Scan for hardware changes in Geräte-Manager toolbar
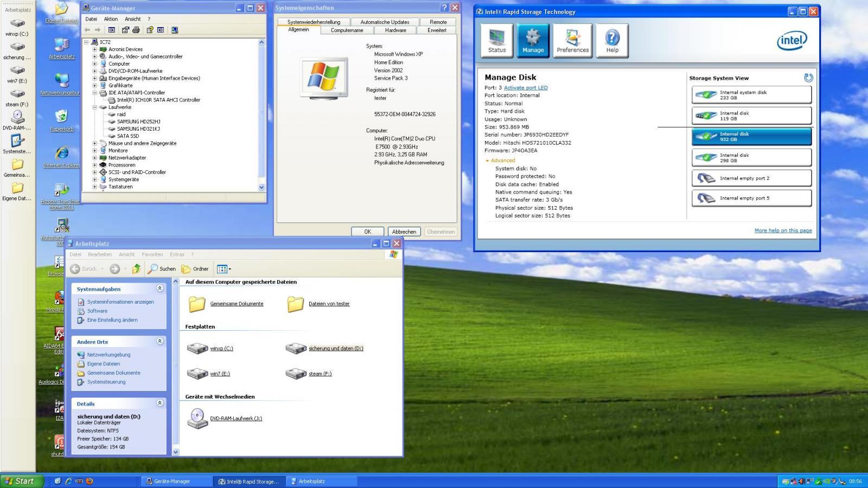The image size is (868, 488). tap(175, 30)
